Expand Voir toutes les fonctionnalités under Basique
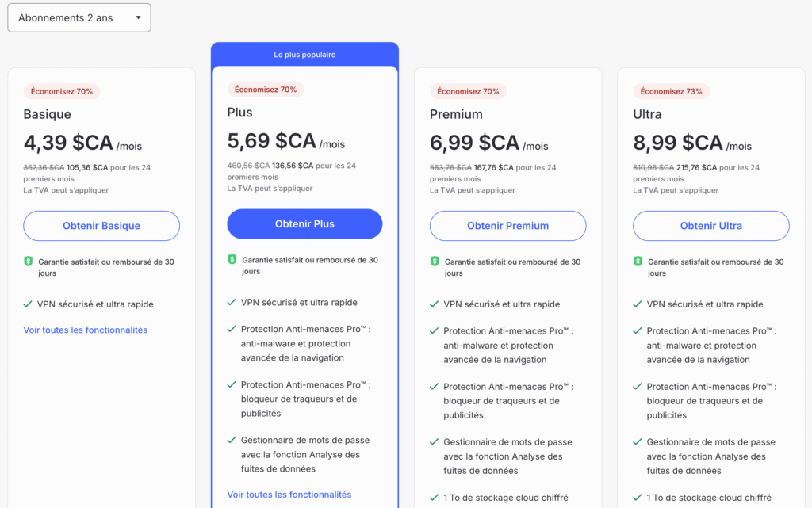 click(x=85, y=330)
